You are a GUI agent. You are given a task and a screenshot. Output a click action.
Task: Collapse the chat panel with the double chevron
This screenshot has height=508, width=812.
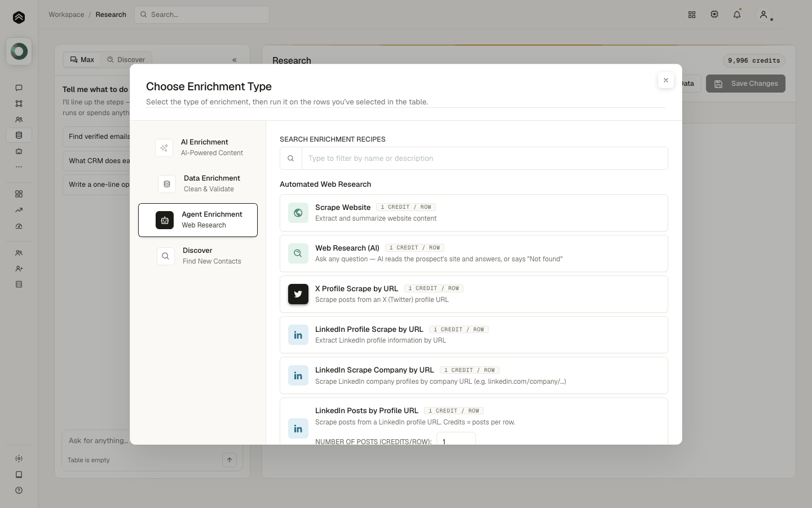tap(235, 60)
